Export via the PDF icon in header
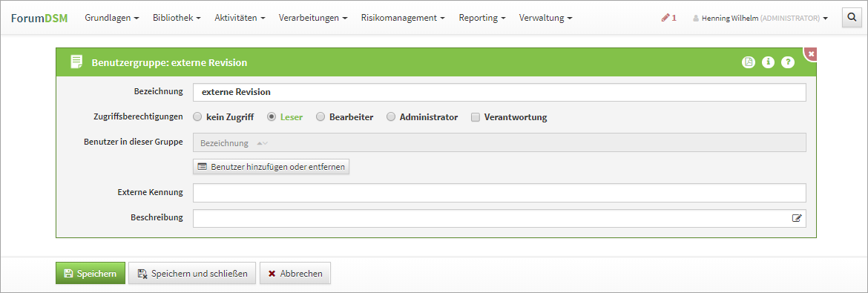Screen dimensions: 868x293 coord(749,62)
